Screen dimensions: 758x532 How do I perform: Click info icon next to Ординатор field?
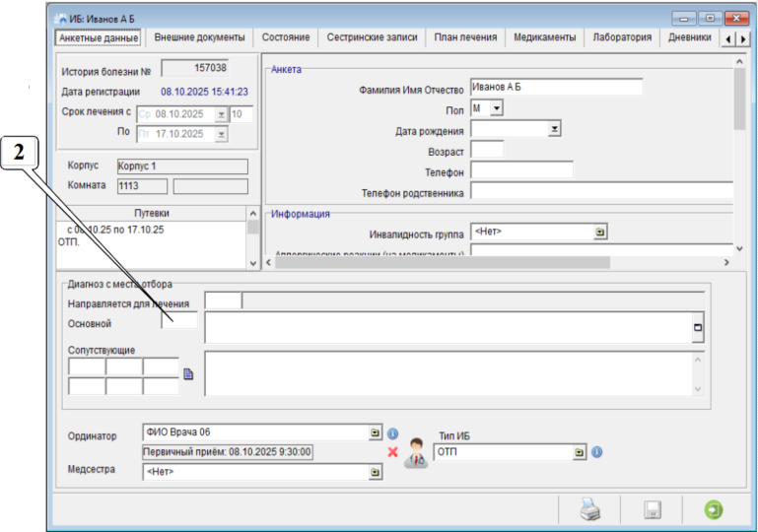click(x=391, y=432)
